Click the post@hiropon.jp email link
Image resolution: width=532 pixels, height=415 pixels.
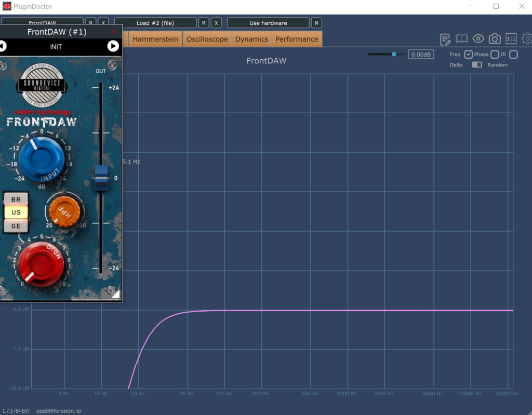59,411
